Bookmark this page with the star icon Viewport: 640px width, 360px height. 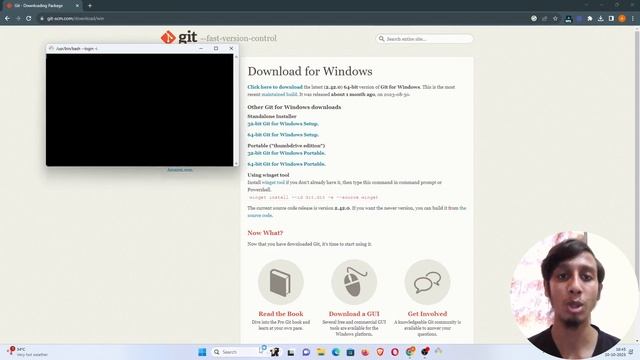[x=555, y=18]
